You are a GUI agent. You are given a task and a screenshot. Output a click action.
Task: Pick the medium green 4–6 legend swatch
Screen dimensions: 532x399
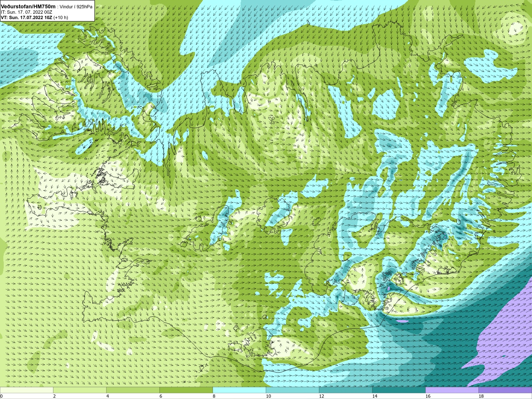click(x=133, y=390)
